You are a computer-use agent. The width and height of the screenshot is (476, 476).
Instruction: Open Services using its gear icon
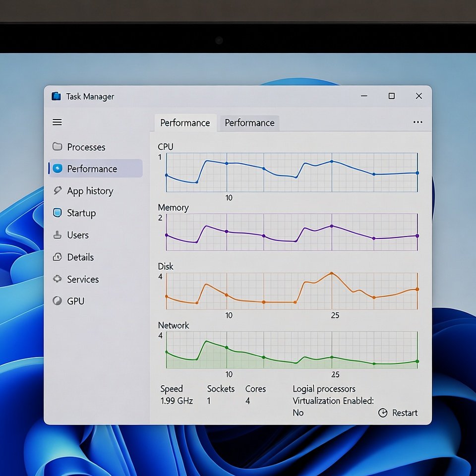pyautogui.click(x=58, y=279)
